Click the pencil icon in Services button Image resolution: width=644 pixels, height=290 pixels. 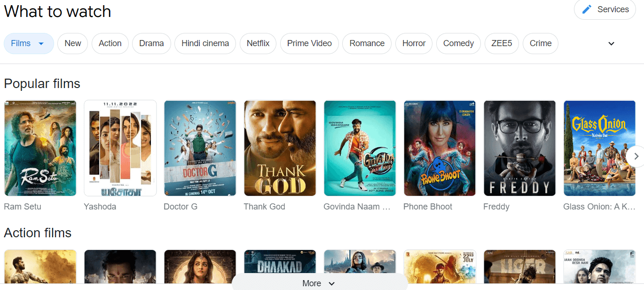pos(587,9)
